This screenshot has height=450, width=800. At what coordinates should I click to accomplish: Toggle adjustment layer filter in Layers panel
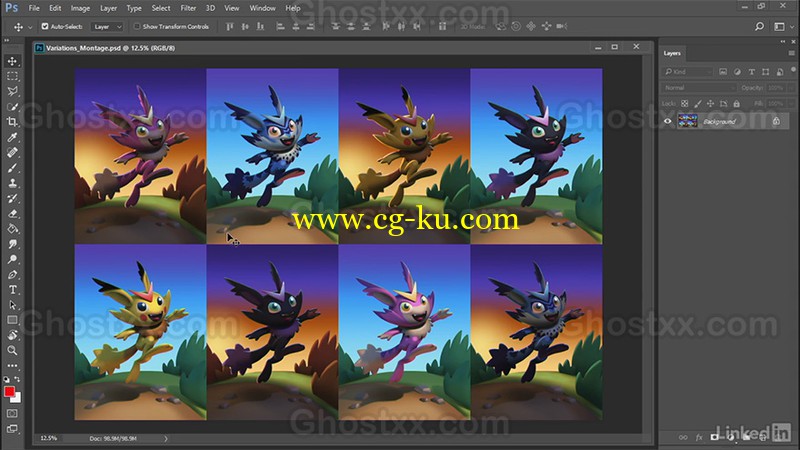point(737,72)
